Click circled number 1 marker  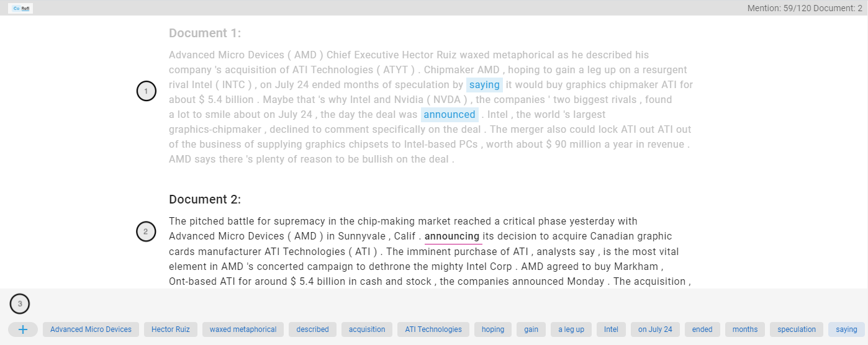(146, 92)
